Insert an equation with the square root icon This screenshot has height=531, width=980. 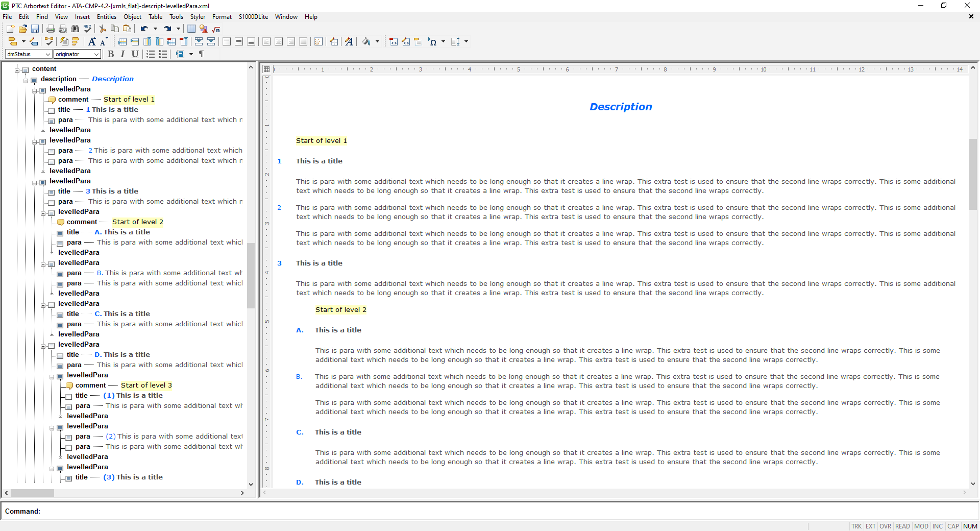215,30
